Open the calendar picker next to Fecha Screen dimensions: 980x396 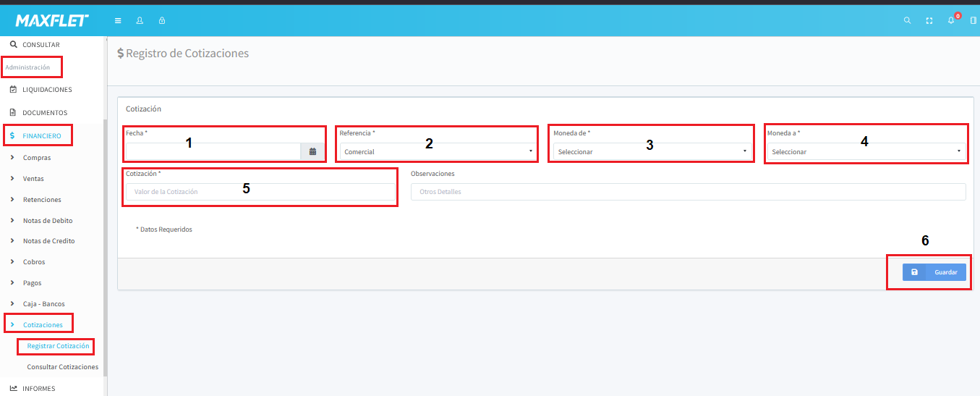[312, 151]
